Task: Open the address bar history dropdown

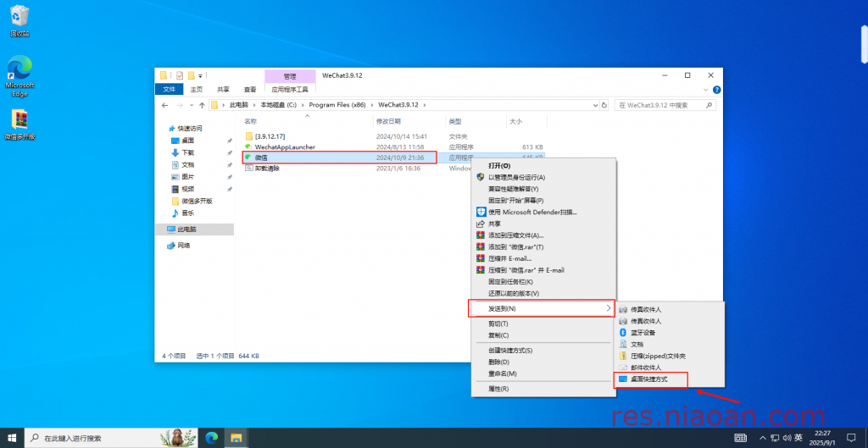Action: 595,105
